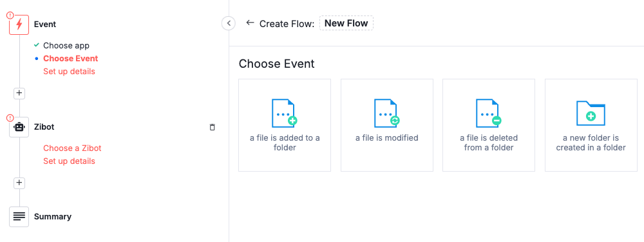644x242 pixels.
Task: Select 'a file is modified' event card
Action: click(x=387, y=125)
